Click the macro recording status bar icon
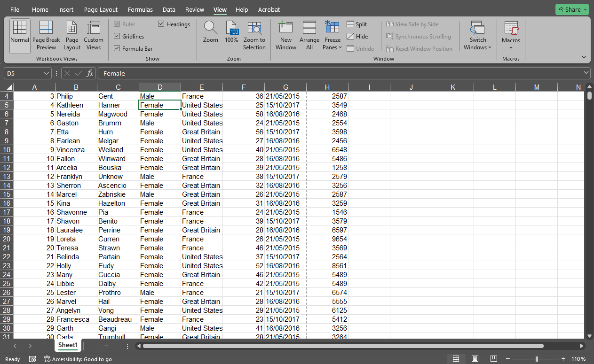The width and height of the screenshot is (594, 364). [x=32, y=359]
